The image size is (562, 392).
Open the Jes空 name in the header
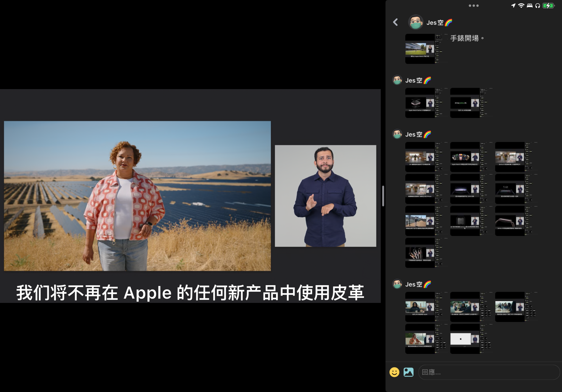[x=439, y=22]
